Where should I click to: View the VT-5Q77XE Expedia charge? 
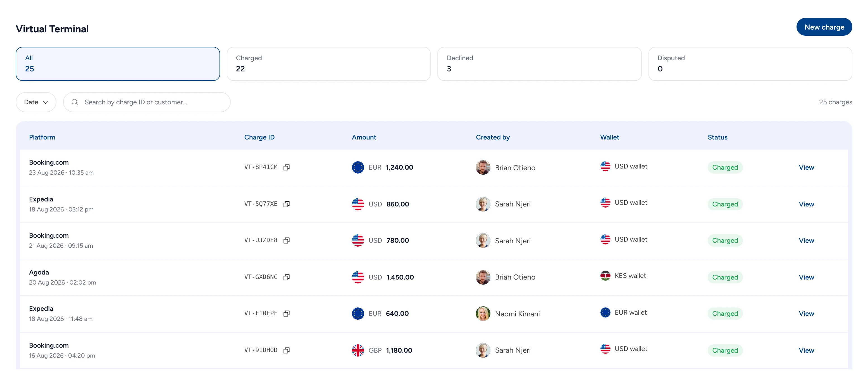click(x=806, y=204)
